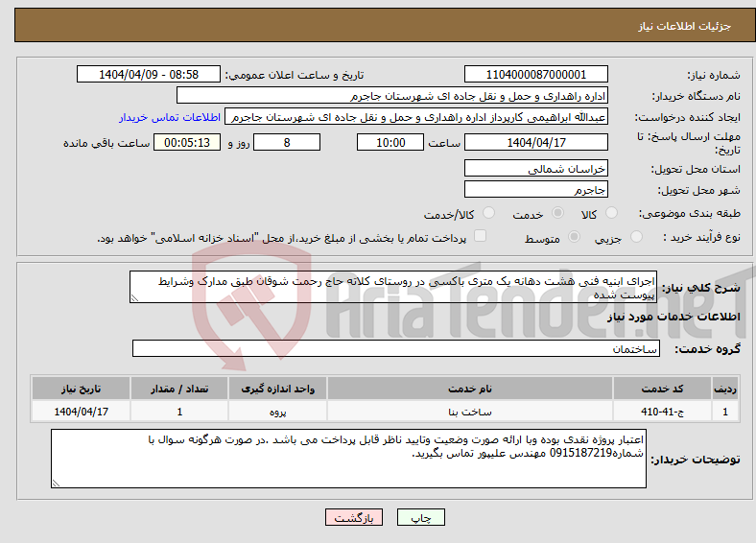Click the بازگشت (back) button

pyautogui.click(x=354, y=517)
